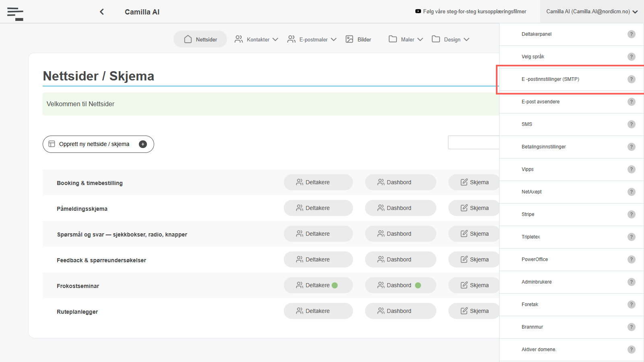This screenshot has height=362, width=644.
Task: Click Opprett ny nettside / skjema button
Action: click(x=98, y=144)
